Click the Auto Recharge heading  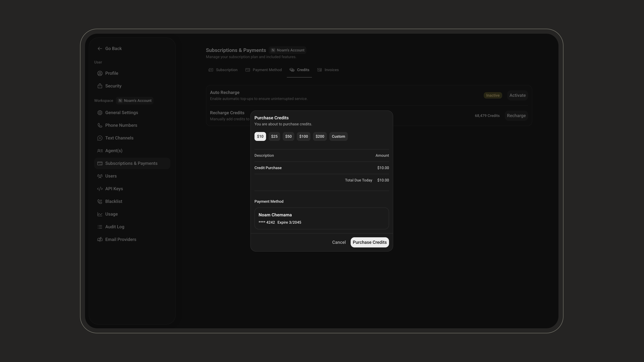point(225,92)
